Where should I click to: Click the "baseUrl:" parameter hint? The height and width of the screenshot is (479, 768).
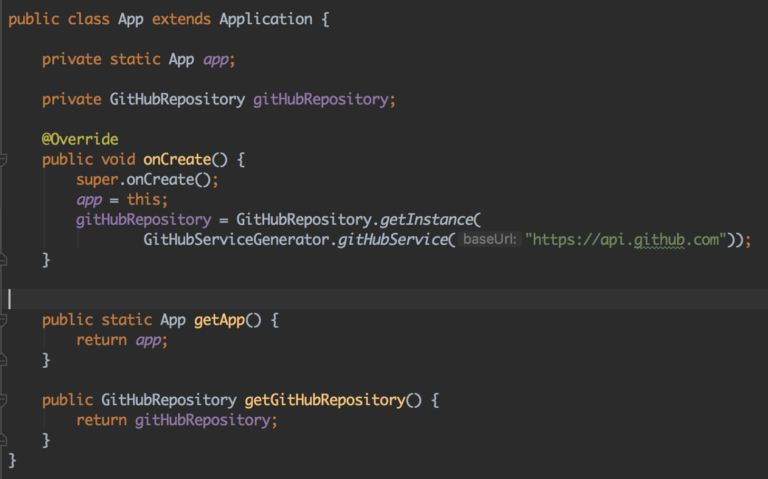click(490, 240)
